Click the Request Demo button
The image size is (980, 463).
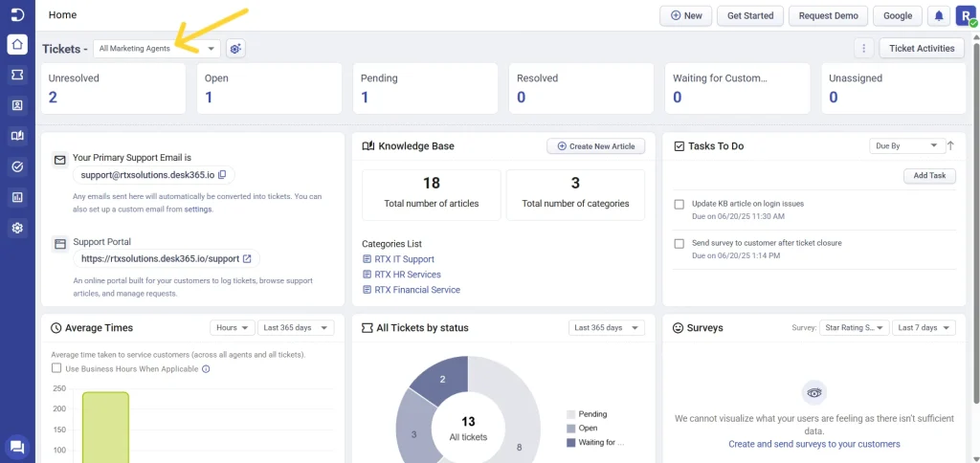(828, 15)
